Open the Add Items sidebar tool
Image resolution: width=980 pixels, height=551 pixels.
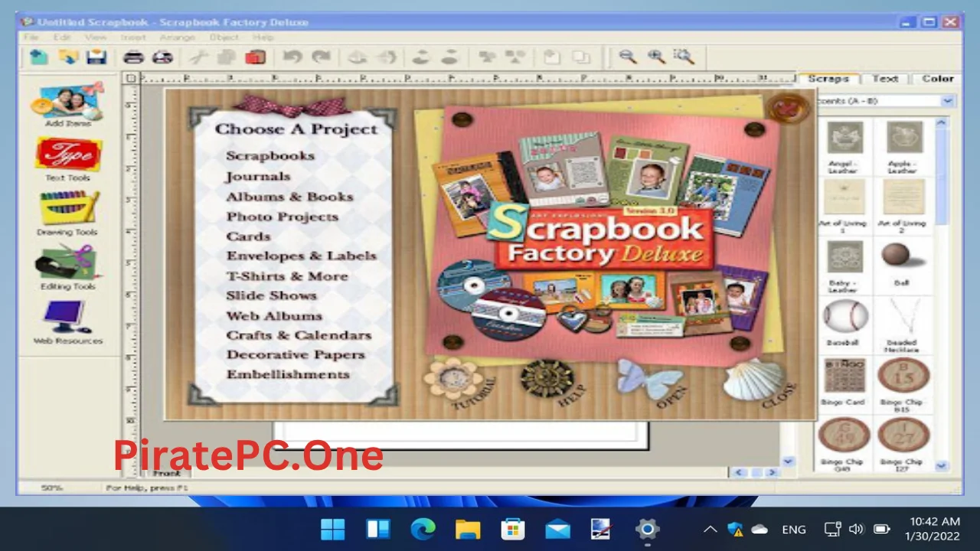click(x=67, y=105)
